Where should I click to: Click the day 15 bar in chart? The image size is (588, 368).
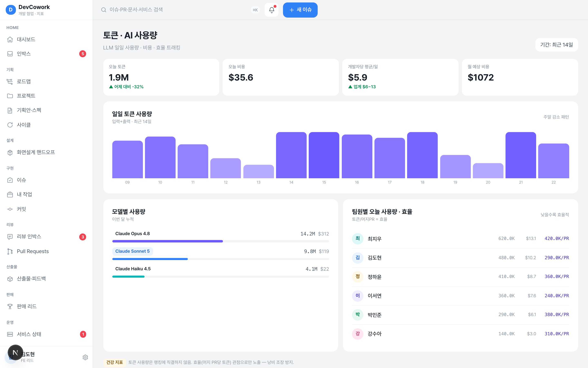tap(324, 155)
